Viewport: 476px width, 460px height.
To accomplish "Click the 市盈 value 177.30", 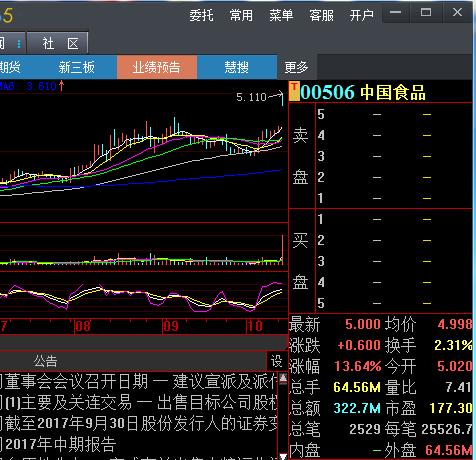I will 451,408.
